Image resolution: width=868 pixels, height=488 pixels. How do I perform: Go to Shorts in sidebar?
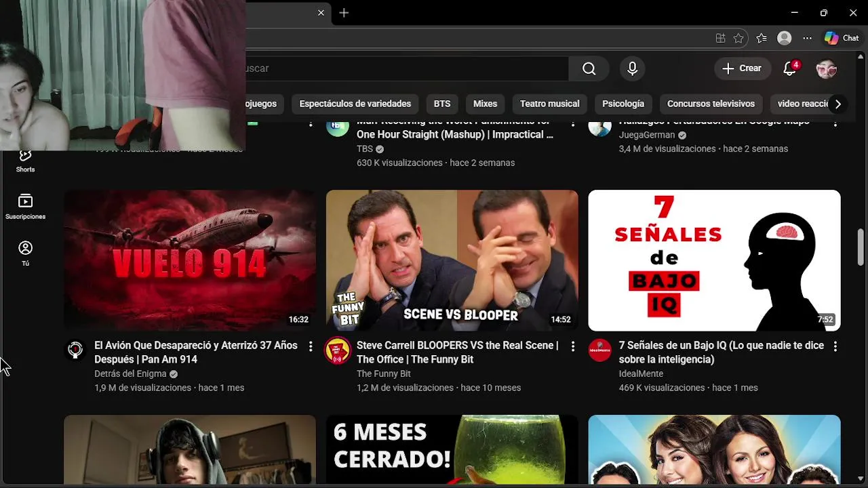pyautogui.click(x=25, y=161)
